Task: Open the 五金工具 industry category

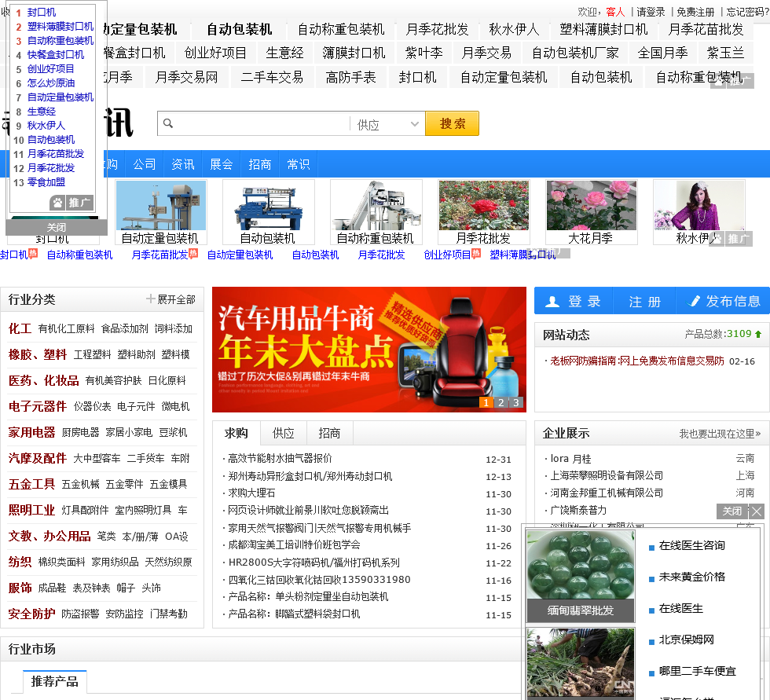Action: pos(31,484)
